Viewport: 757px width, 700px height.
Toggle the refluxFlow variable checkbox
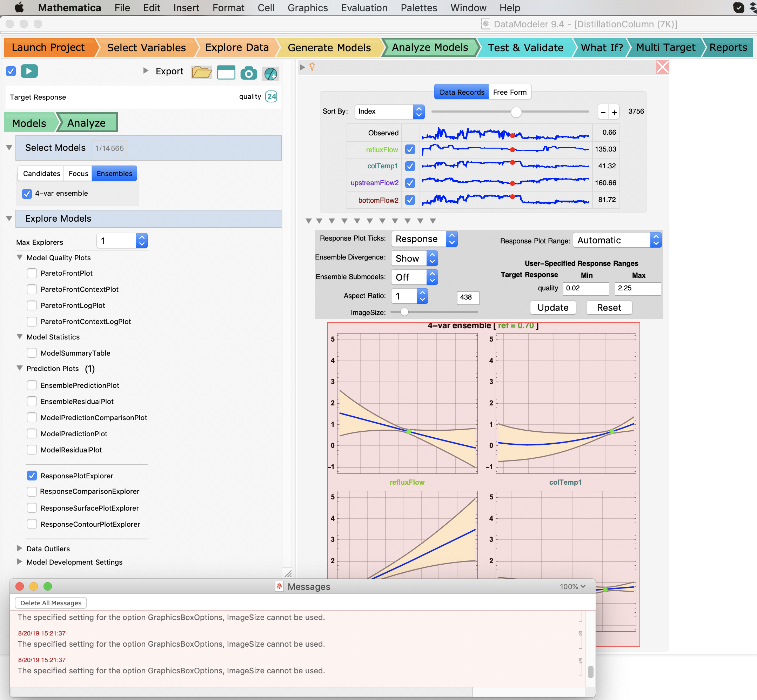(x=410, y=150)
